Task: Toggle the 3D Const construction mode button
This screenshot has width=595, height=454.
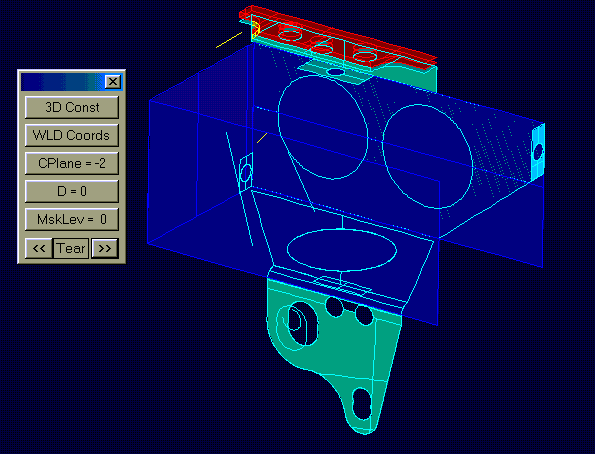Action: 72,107
